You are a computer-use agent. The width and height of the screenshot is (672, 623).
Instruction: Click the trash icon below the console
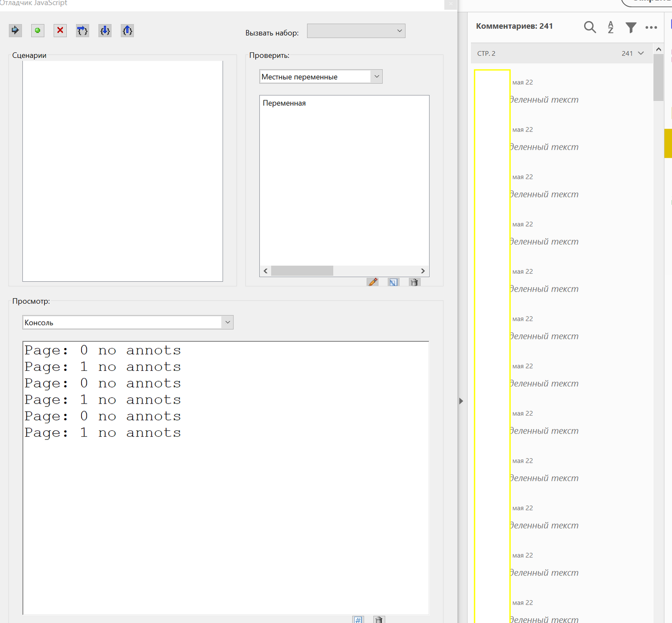click(x=379, y=620)
